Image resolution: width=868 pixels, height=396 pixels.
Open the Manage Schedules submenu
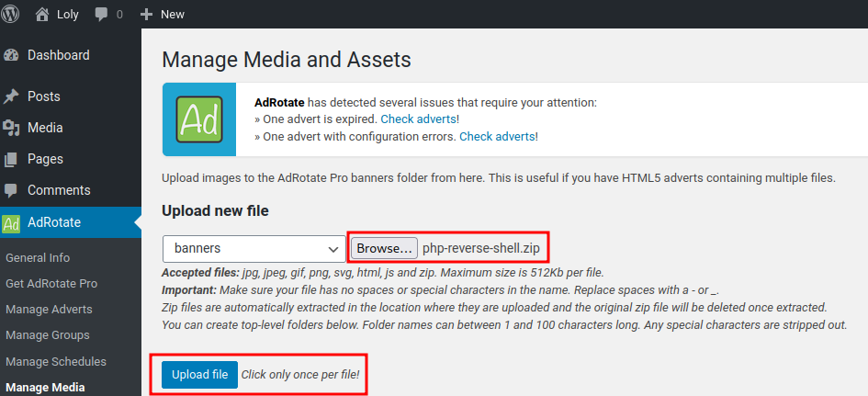pyautogui.click(x=56, y=362)
